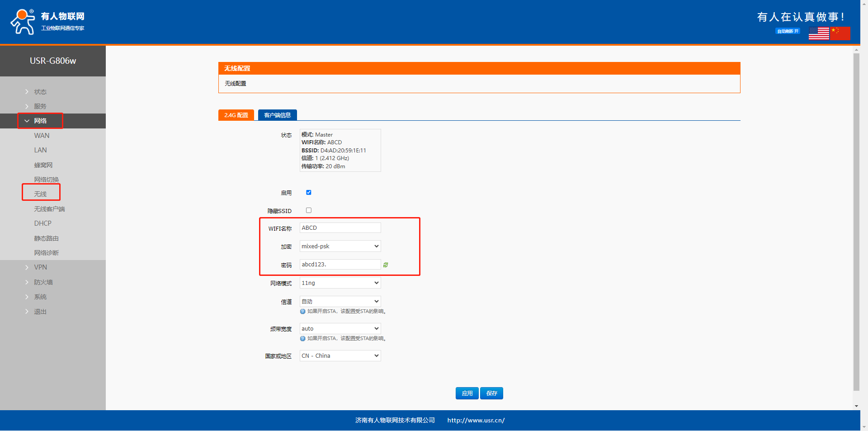Open the DHCP sidebar menu item
This screenshot has width=868, height=431.
pos(42,223)
